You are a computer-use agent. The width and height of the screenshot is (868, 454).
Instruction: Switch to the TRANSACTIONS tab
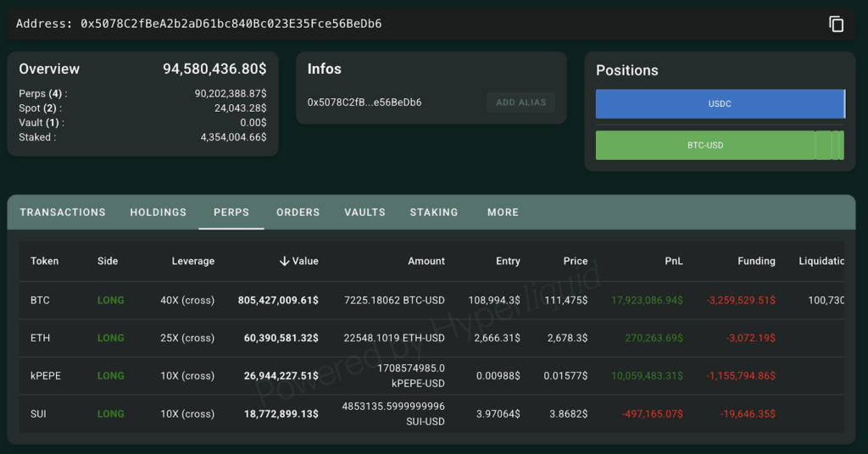(x=63, y=212)
